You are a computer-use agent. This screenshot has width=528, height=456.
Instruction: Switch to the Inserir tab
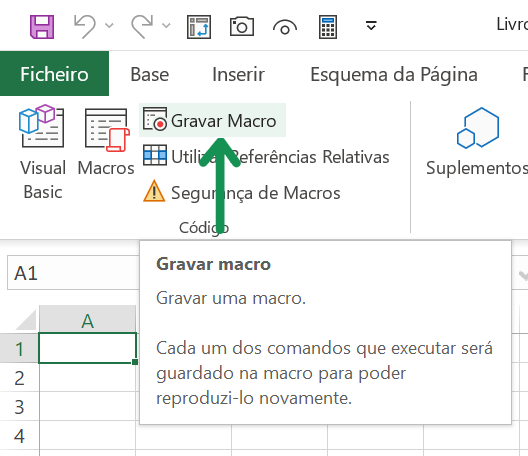click(238, 74)
